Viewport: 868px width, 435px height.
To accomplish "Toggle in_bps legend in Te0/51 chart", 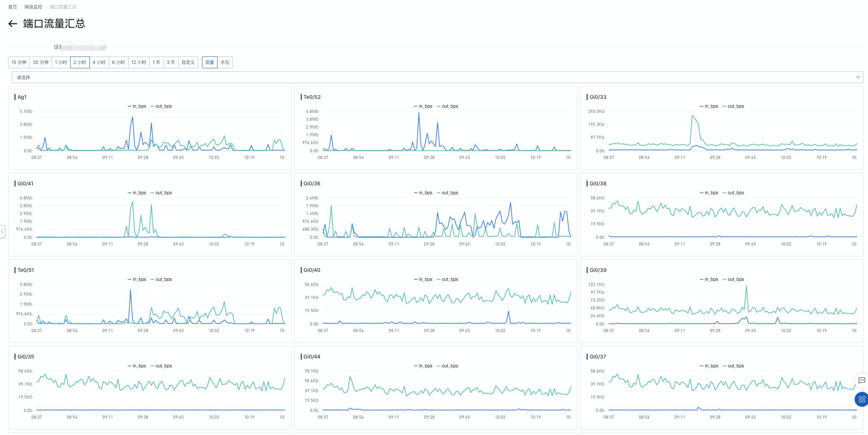I will tap(137, 279).
